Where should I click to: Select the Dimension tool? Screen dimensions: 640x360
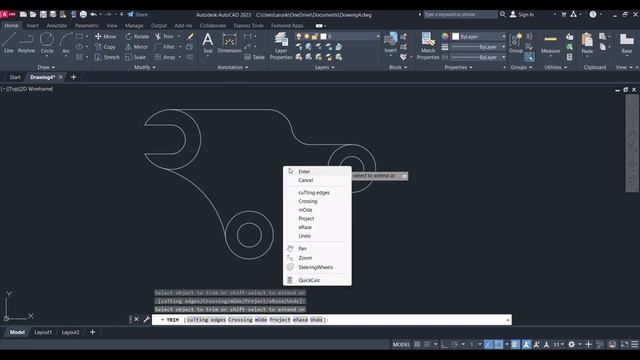[229, 43]
